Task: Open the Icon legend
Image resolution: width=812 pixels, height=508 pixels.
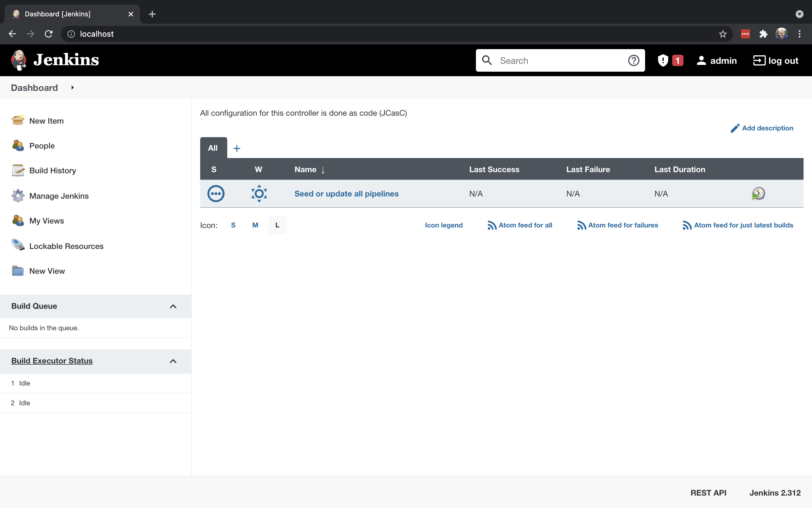Action: (443, 225)
